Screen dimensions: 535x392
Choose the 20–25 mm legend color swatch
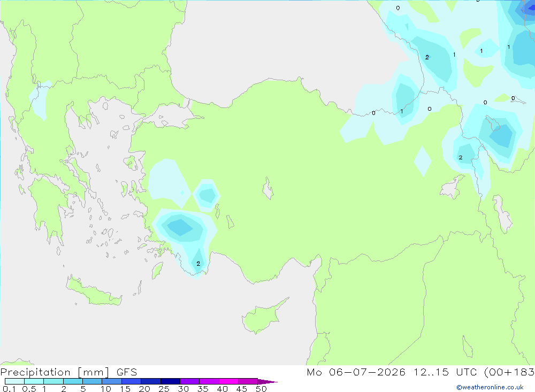pyautogui.click(x=151, y=381)
